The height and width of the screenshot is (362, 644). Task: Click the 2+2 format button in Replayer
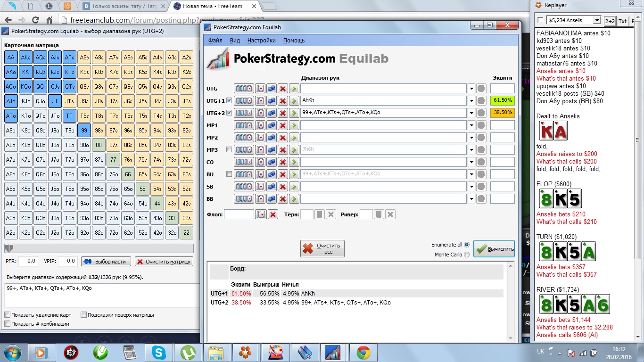click(x=610, y=21)
